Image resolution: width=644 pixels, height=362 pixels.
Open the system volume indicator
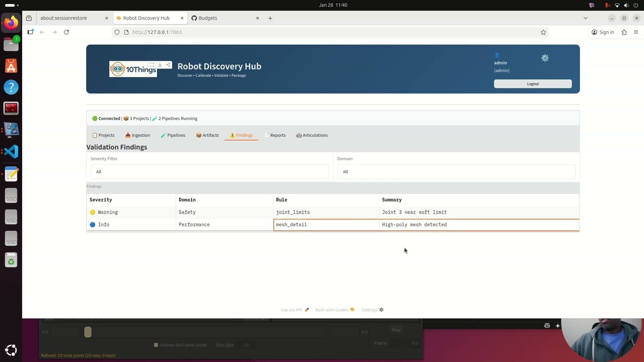(626, 5)
